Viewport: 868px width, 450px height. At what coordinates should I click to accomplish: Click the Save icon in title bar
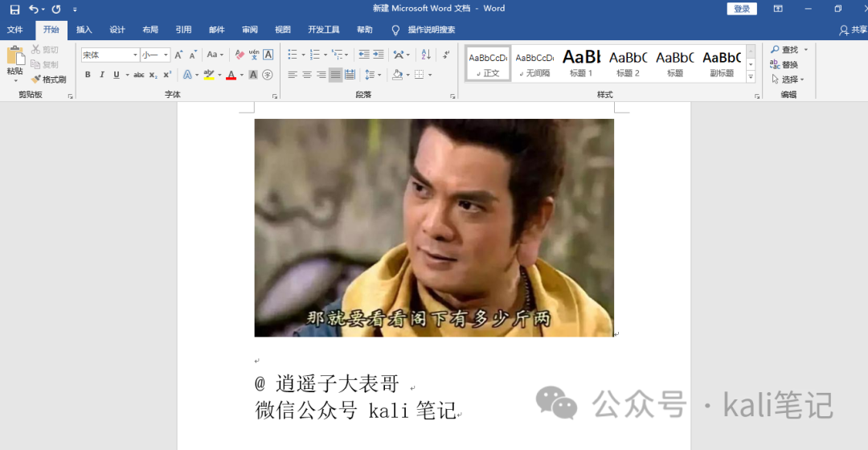pyautogui.click(x=15, y=9)
